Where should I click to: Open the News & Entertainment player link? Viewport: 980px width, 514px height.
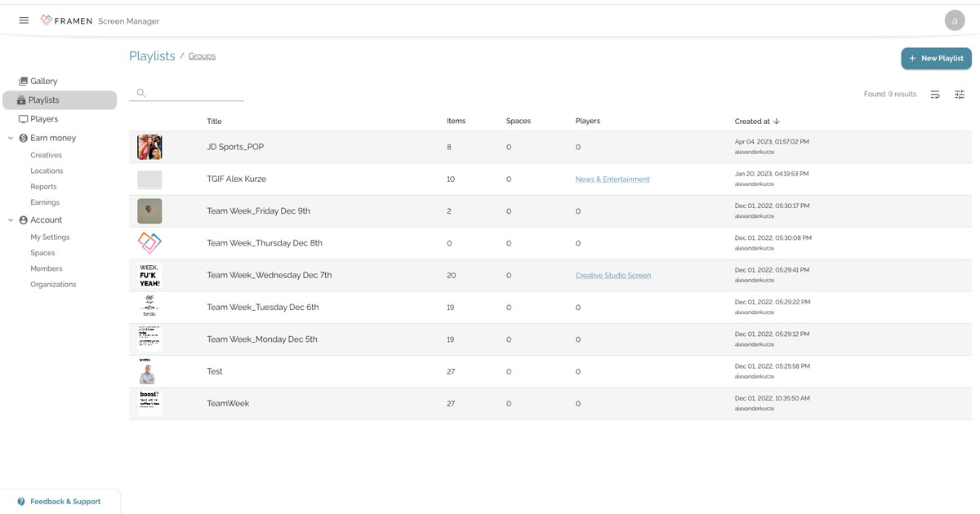point(612,179)
